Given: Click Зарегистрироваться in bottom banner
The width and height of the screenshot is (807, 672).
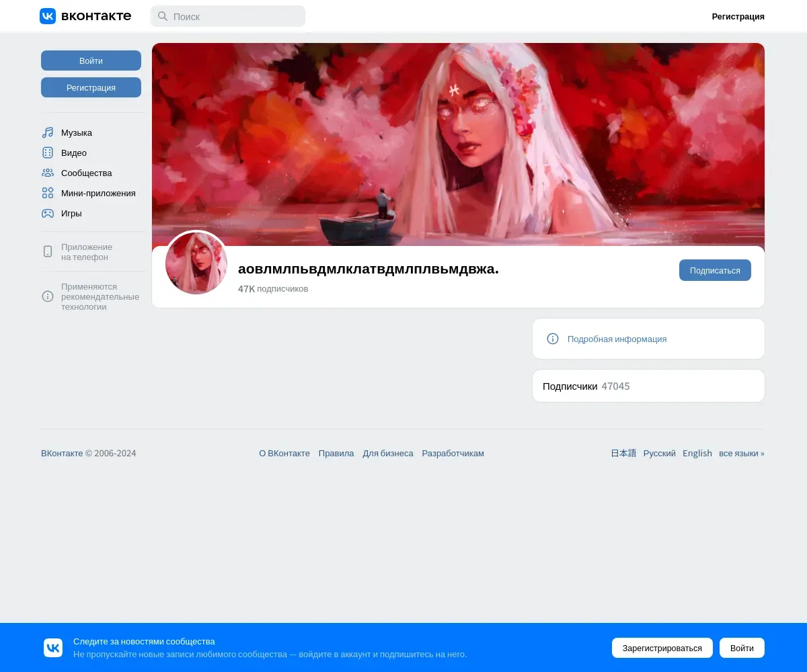Looking at the screenshot, I should pos(662,648).
